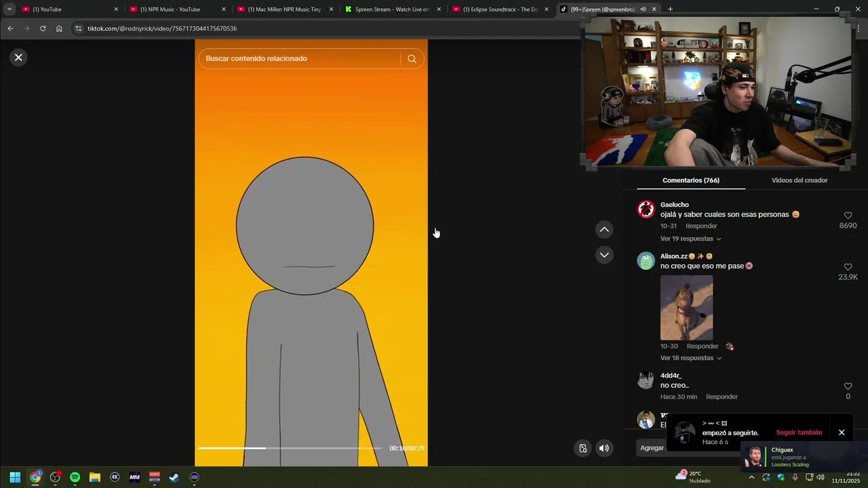
Task: Open Chrome from the taskbar
Action: (x=35, y=477)
